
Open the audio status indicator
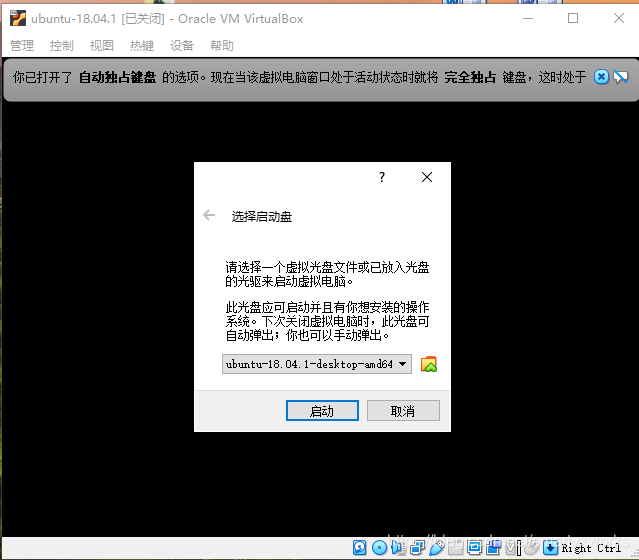click(x=398, y=547)
